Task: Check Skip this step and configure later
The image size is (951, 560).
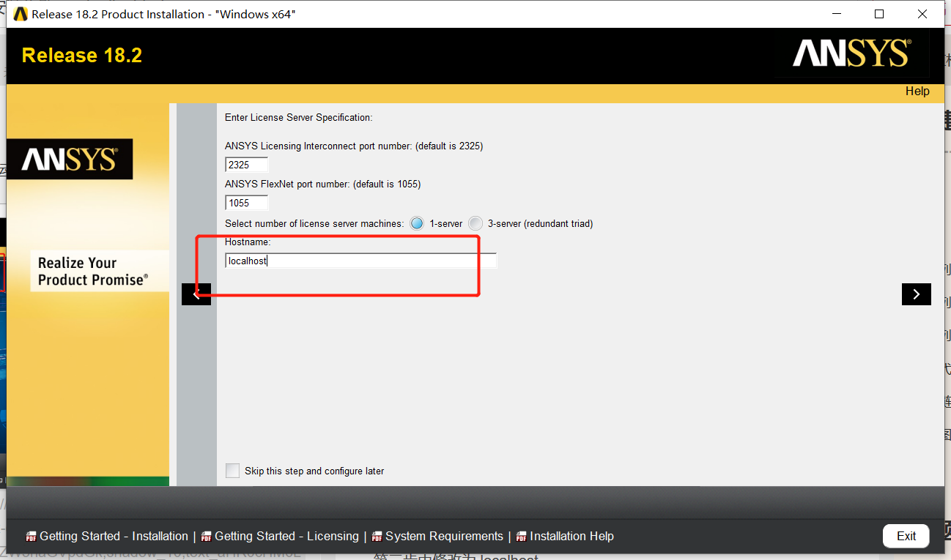Action: click(232, 471)
